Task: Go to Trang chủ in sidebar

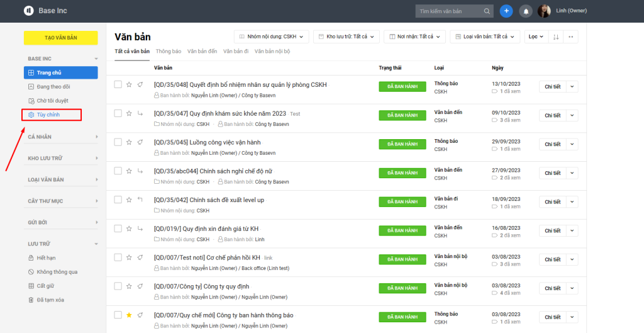Action: click(x=61, y=73)
